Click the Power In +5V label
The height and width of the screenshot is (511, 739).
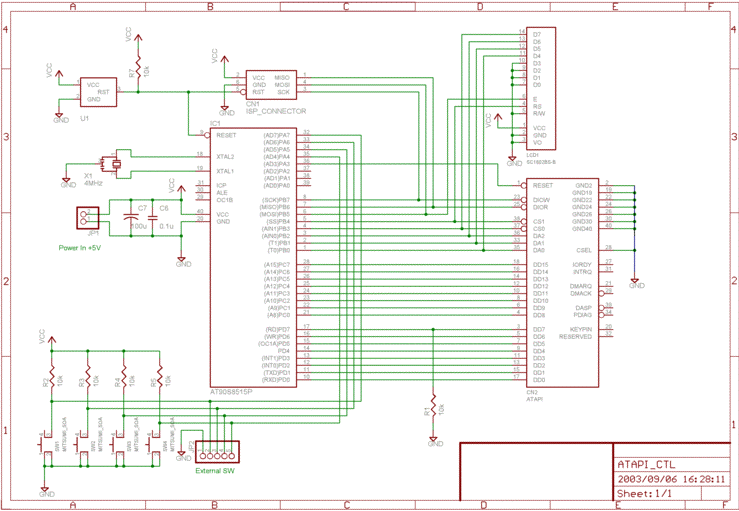click(x=80, y=247)
